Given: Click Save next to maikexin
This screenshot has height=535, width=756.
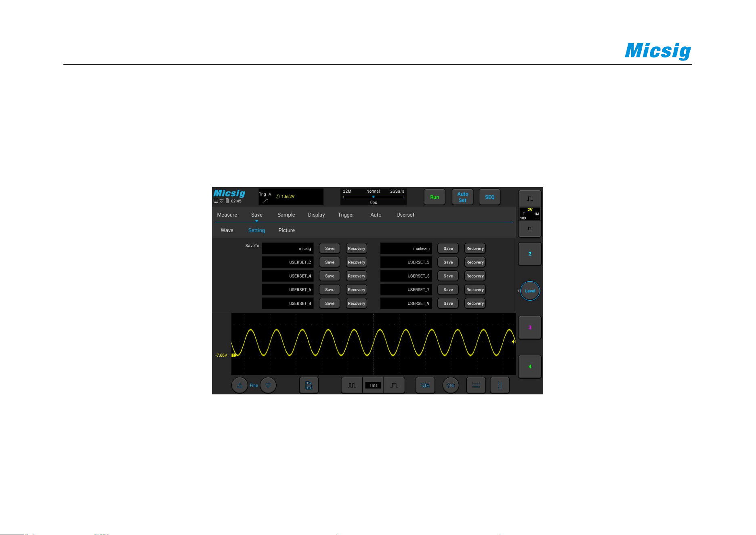Looking at the screenshot, I should [x=448, y=249].
